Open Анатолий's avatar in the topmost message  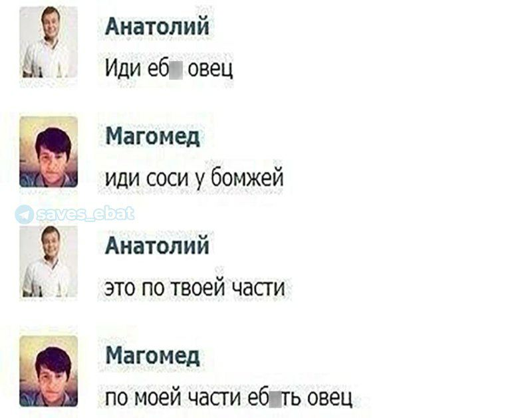[49, 42]
